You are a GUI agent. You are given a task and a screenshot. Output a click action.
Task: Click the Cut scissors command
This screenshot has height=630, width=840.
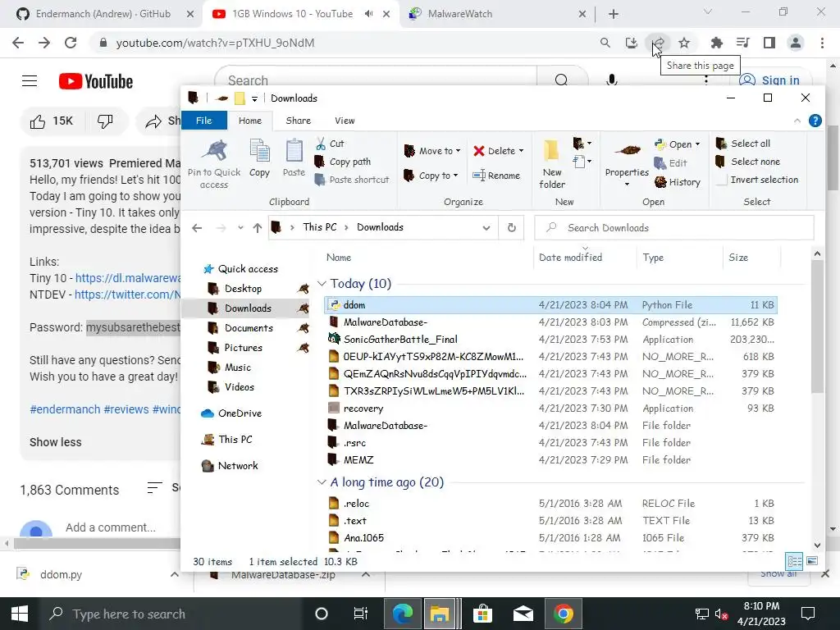tap(330, 144)
